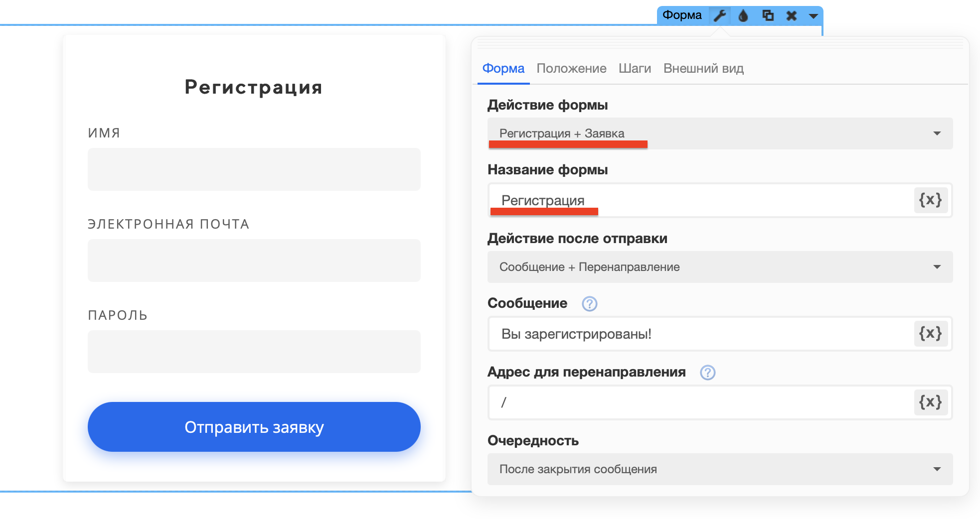Click the Электронная почта input field
Image resolution: width=980 pixels, height=519 pixels.
point(254,260)
